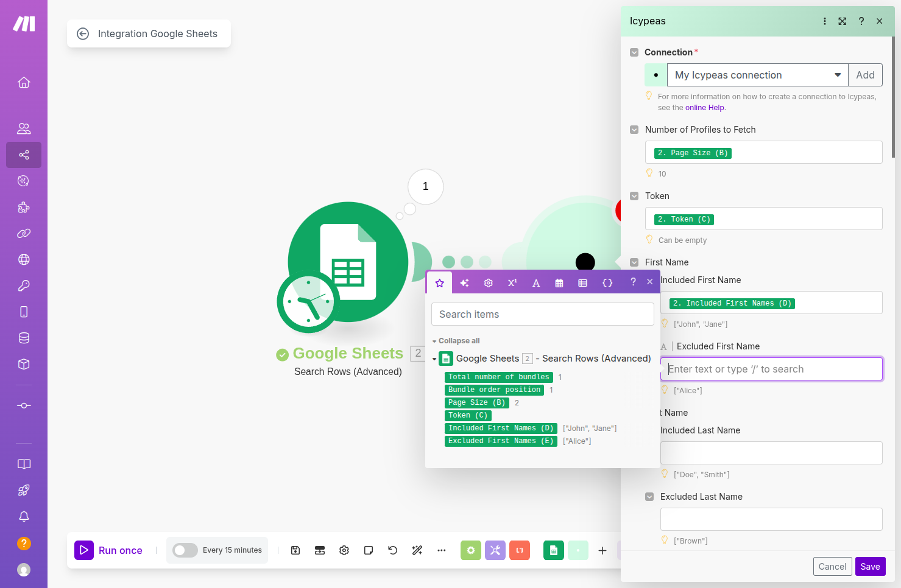Open the Team icon in sidebar
Image resolution: width=901 pixels, height=588 pixels.
point(24,128)
